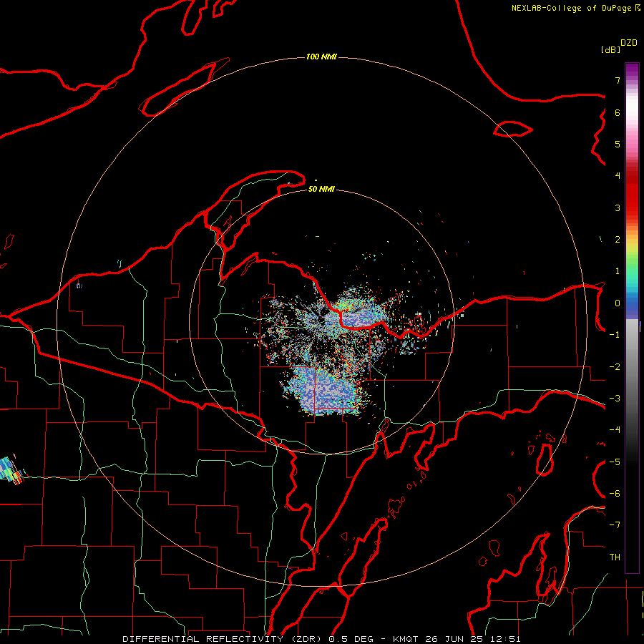Click the -7 value on the dB scale

click(615, 525)
